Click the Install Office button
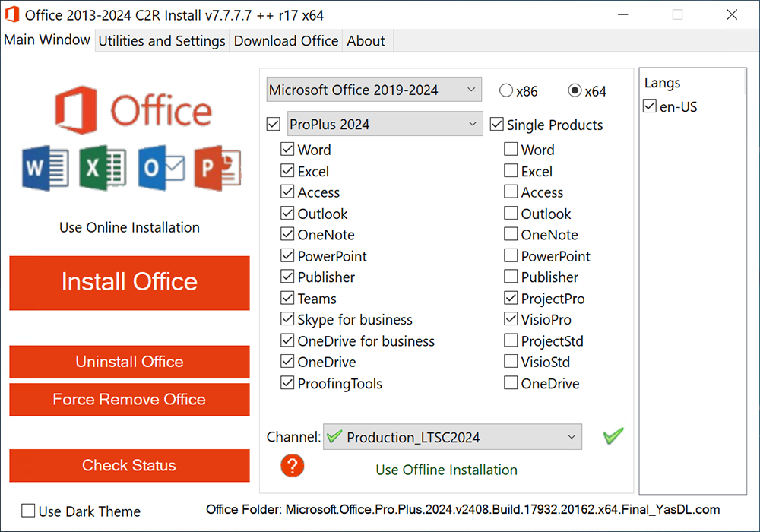760x532 pixels. pyautogui.click(x=129, y=283)
